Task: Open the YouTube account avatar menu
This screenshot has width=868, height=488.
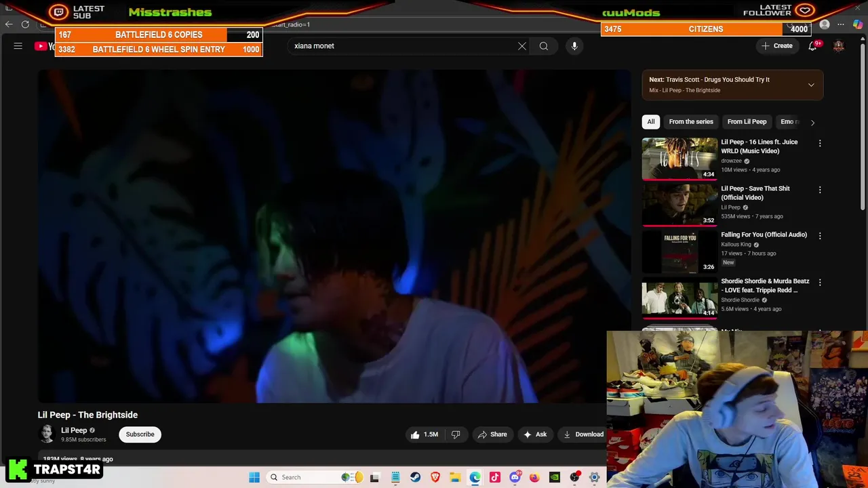Action: tap(839, 46)
